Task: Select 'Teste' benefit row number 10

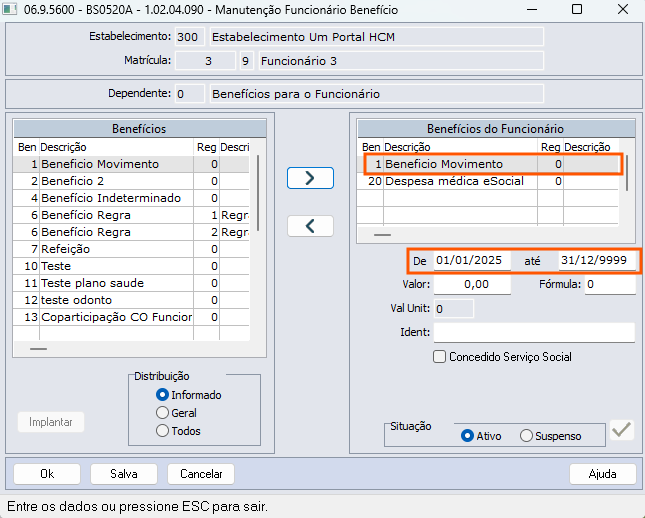Action: [x=131, y=266]
